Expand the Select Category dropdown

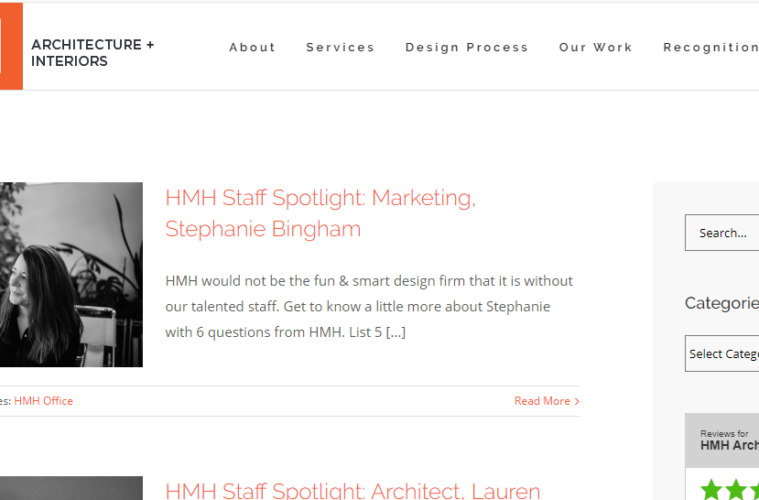tap(722, 354)
